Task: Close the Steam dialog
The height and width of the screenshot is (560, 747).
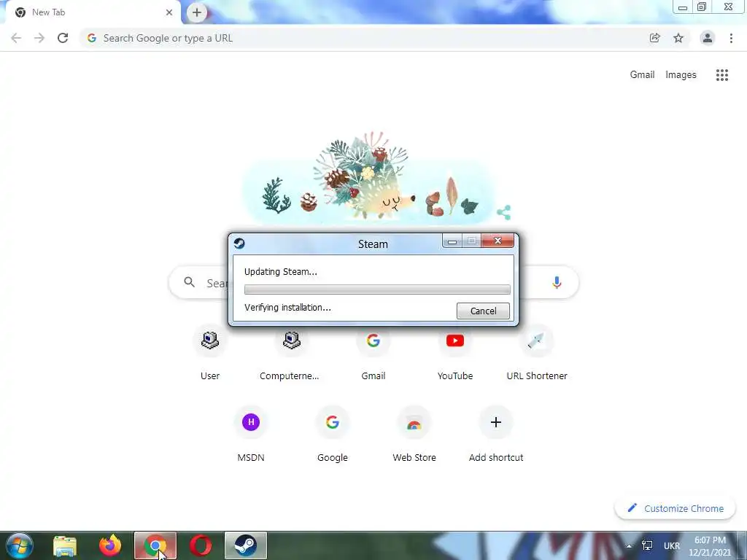Action: [x=498, y=241]
